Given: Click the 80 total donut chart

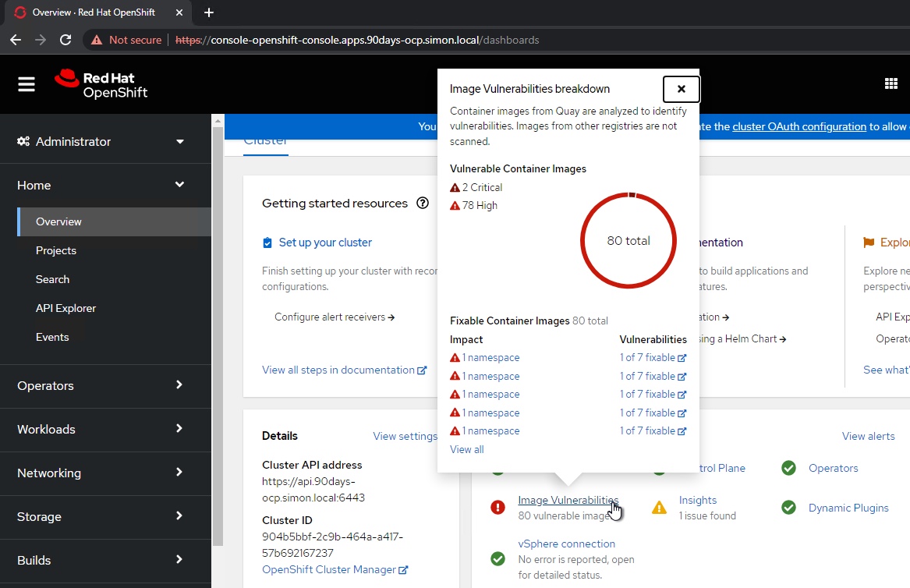Looking at the screenshot, I should coord(629,240).
